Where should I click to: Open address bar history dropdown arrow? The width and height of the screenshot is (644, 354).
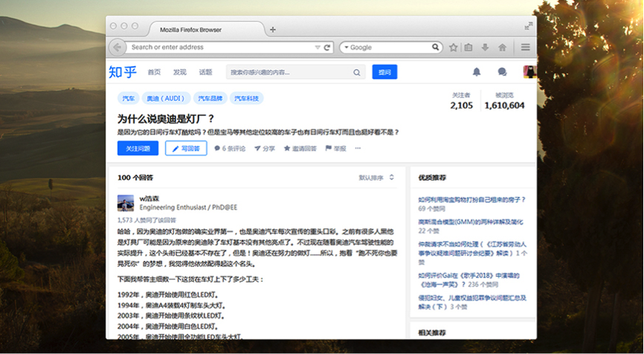coord(318,48)
